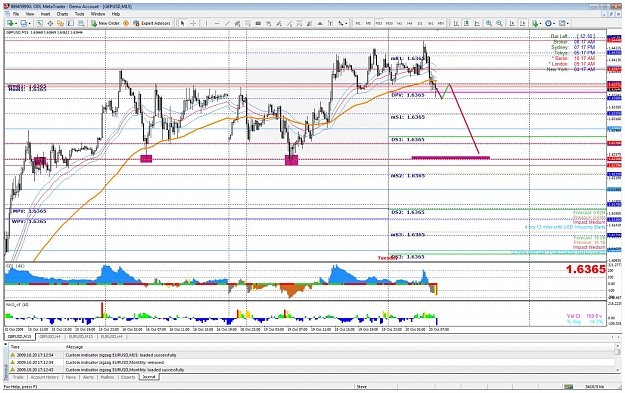Image resolution: width=625 pixels, height=393 pixels.
Task: Switch chart to H4 timeframe
Action: coord(410,23)
